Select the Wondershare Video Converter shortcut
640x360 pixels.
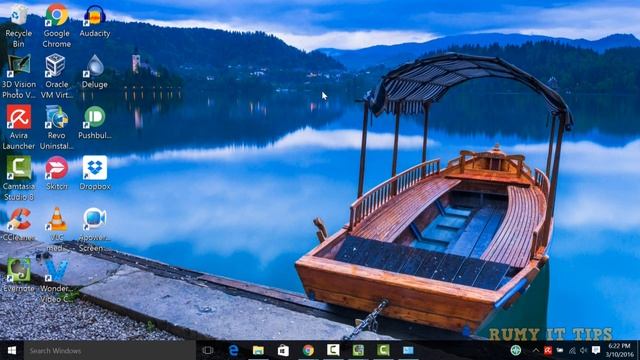pos(56,280)
